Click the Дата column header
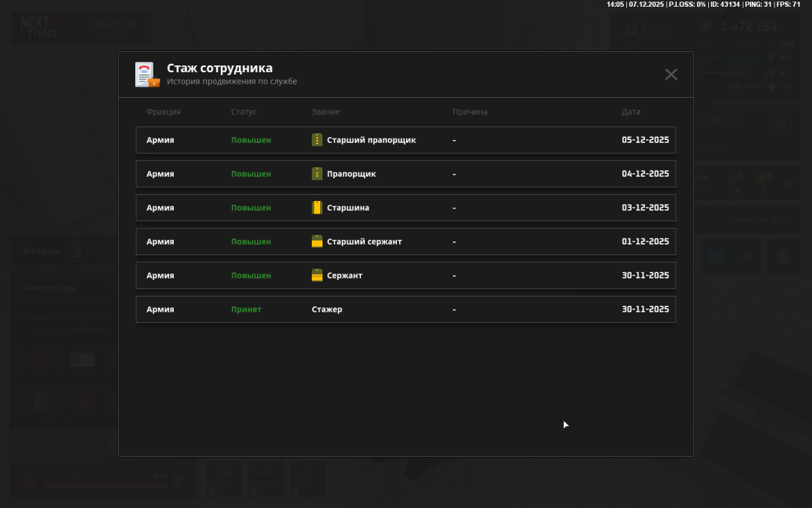Image resolution: width=812 pixels, height=508 pixels. click(631, 112)
